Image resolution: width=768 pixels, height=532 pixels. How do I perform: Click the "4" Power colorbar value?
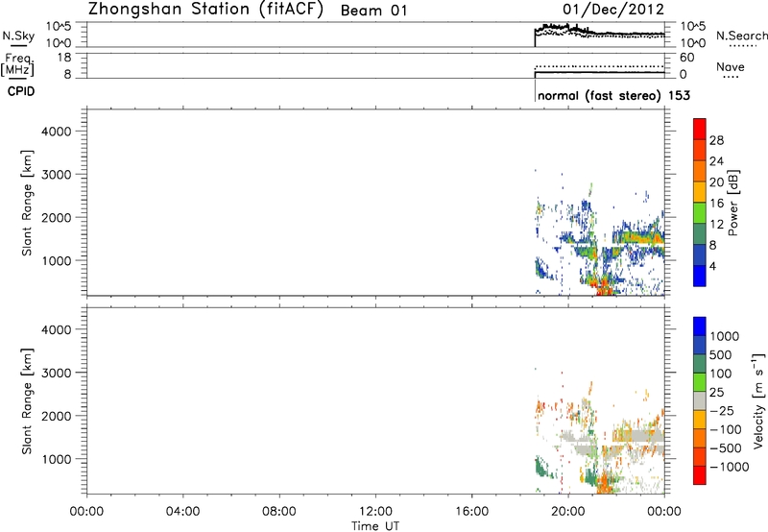tap(712, 266)
